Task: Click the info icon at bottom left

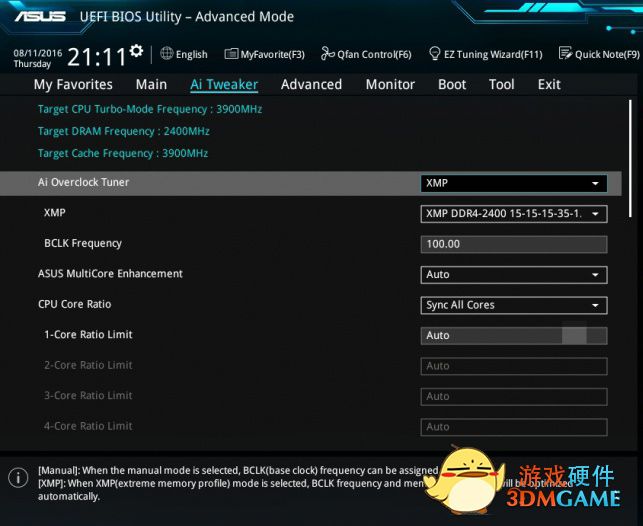Action: click(18, 478)
